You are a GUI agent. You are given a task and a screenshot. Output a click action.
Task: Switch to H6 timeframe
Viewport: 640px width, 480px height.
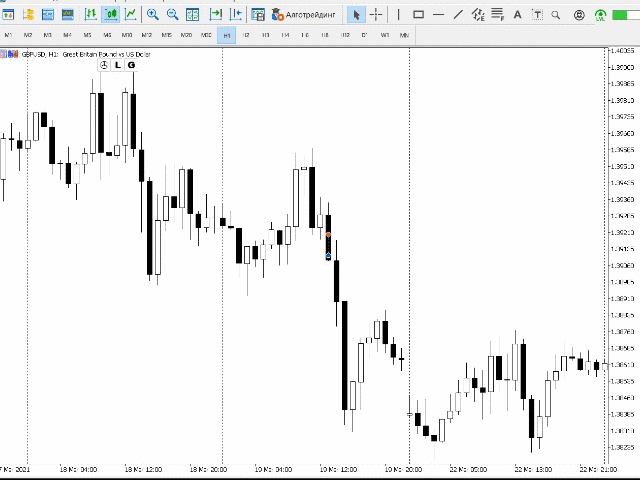(x=305, y=35)
